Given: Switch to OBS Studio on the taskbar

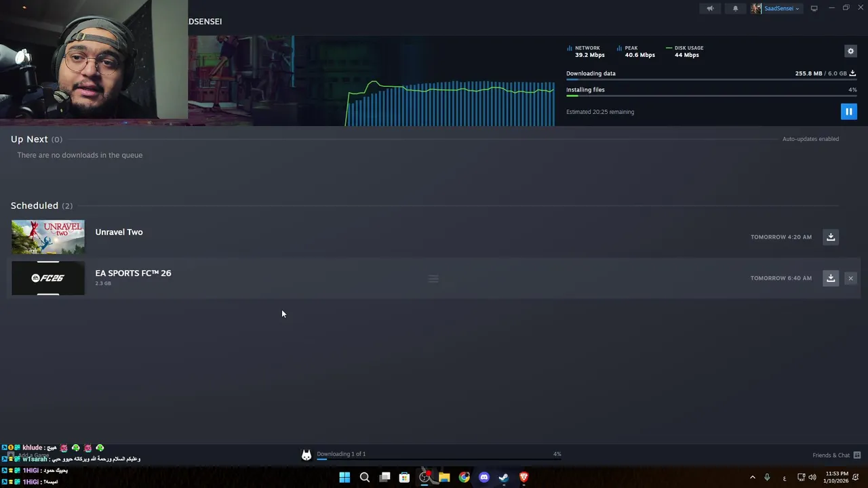Looking at the screenshot, I should (x=425, y=477).
